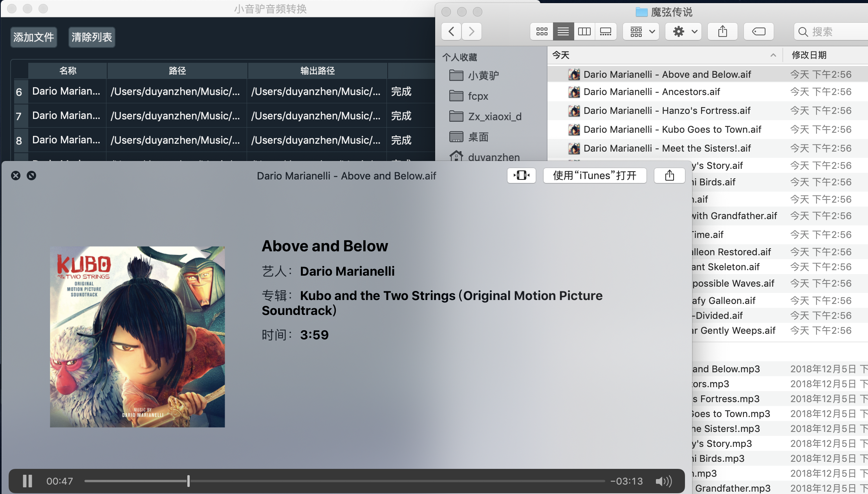The image size is (868, 494).
Task: Close the Quick Look preview window
Action: (16, 176)
